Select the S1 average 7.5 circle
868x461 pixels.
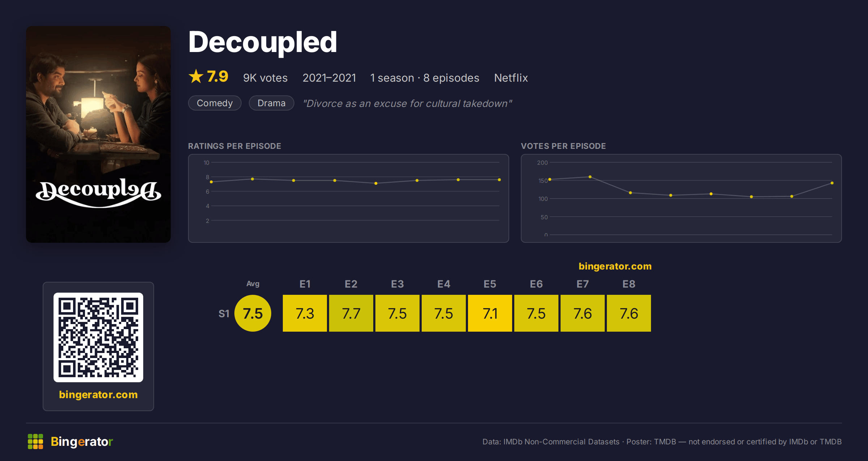(253, 313)
